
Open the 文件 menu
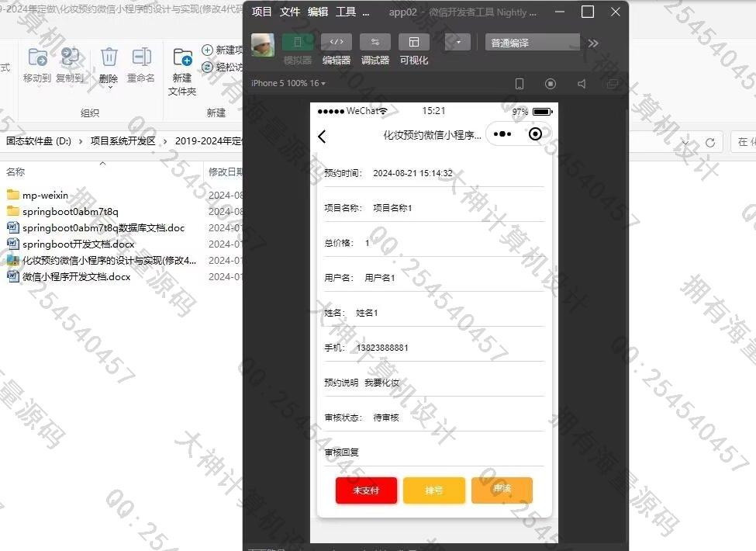pos(290,12)
